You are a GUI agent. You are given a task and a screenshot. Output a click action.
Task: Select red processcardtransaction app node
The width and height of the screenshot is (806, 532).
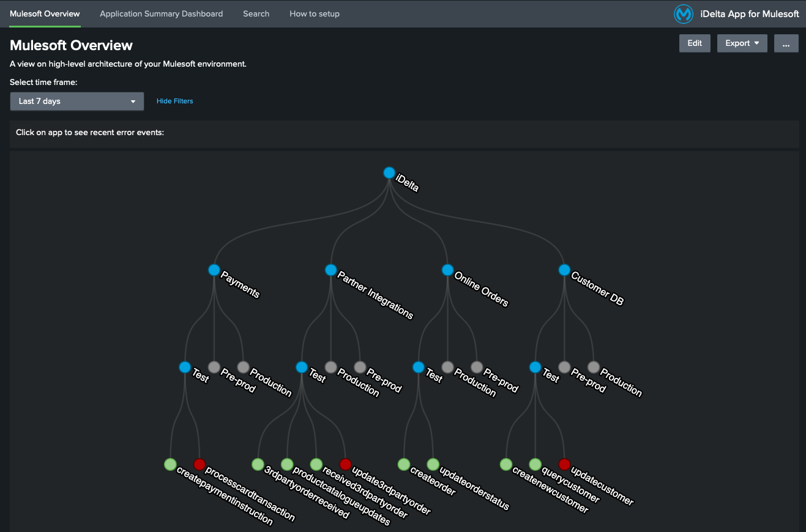tap(200, 464)
